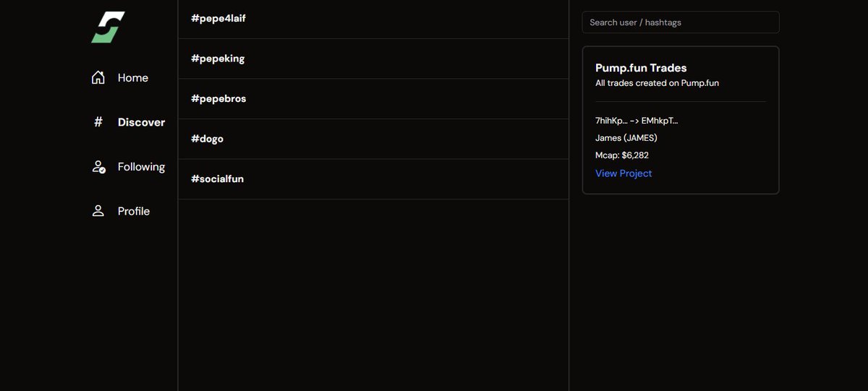Screen dimensions: 868x391
Task: Open the Following page label
Action: [x=142, y=167]
